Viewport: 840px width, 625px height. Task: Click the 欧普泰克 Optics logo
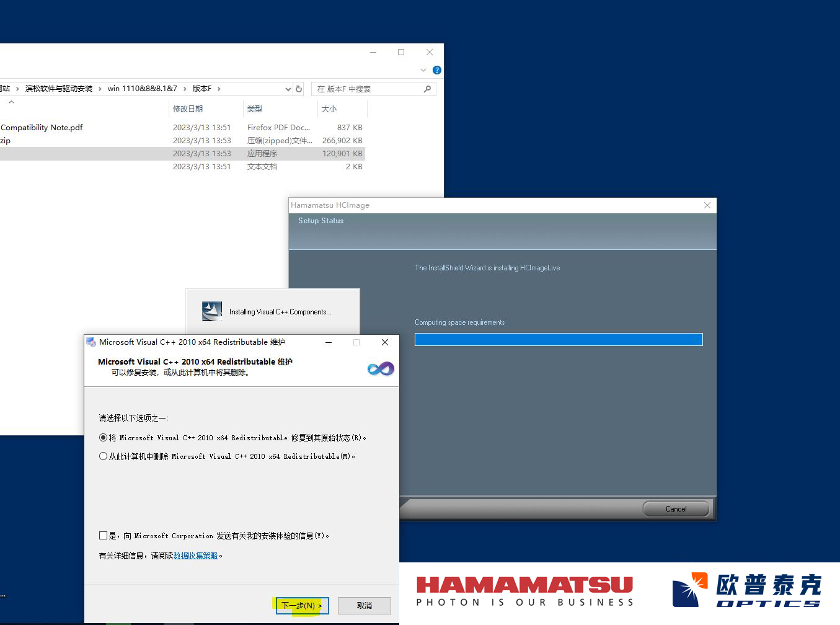747,590
